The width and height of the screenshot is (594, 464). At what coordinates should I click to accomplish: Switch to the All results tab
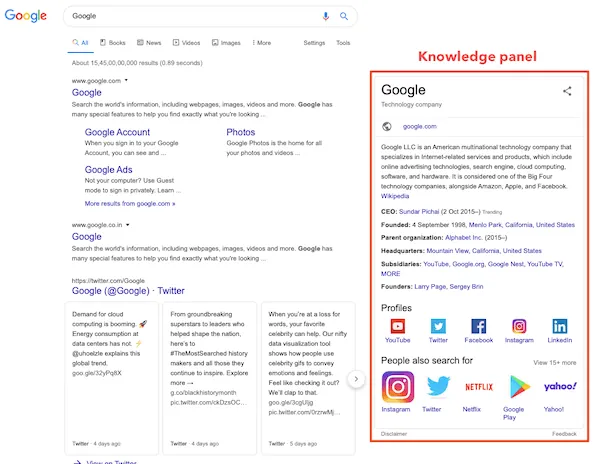point(80,43)
